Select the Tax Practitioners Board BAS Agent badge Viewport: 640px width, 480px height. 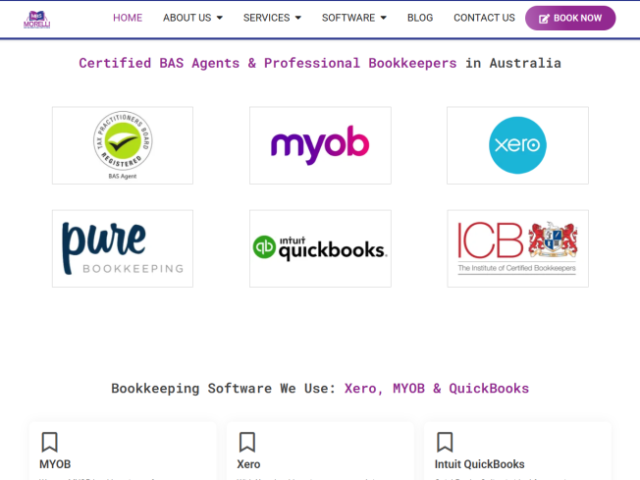pos(122,145)
